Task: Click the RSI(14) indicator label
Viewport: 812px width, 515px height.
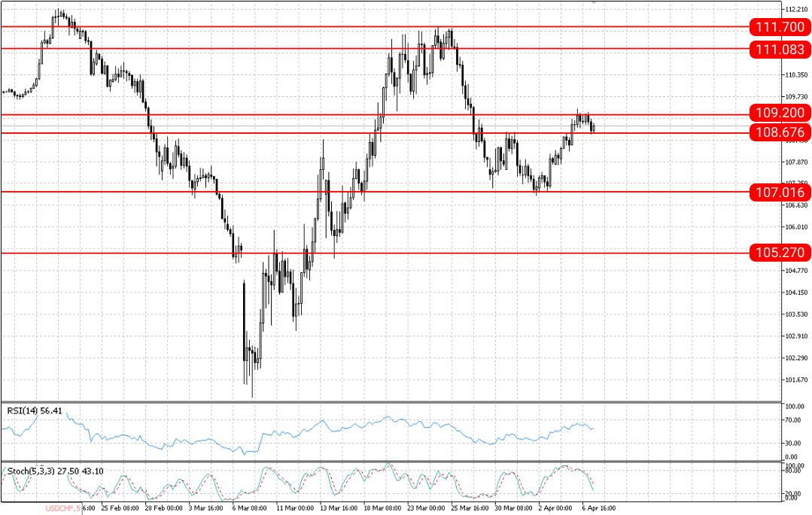Action: click(x=35, y=410)
